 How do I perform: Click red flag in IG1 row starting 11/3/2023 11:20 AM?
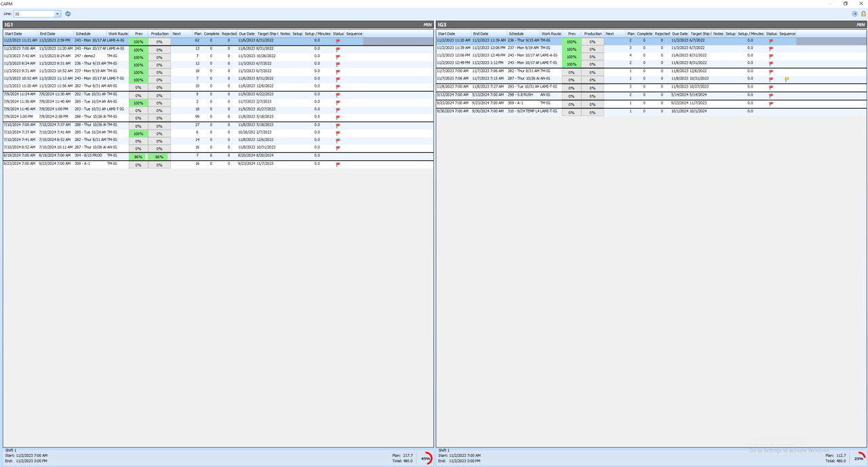(x=338, y=87)
